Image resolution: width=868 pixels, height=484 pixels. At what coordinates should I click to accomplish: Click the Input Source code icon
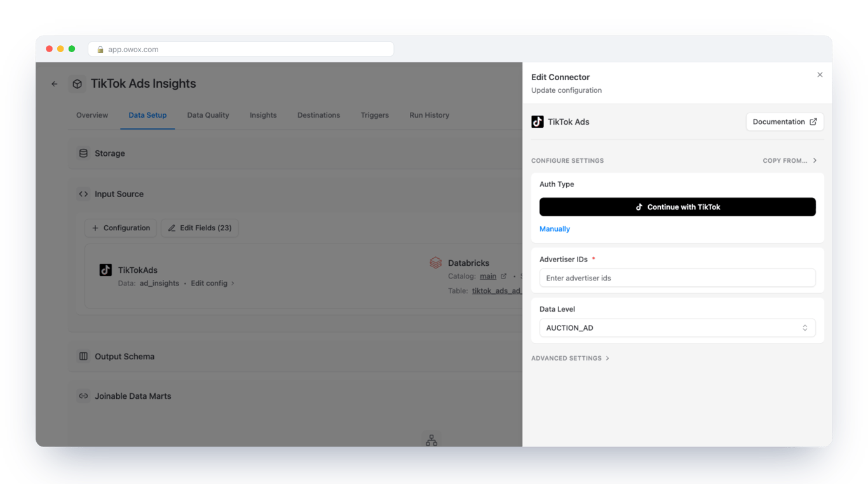[x=83, y=194]
